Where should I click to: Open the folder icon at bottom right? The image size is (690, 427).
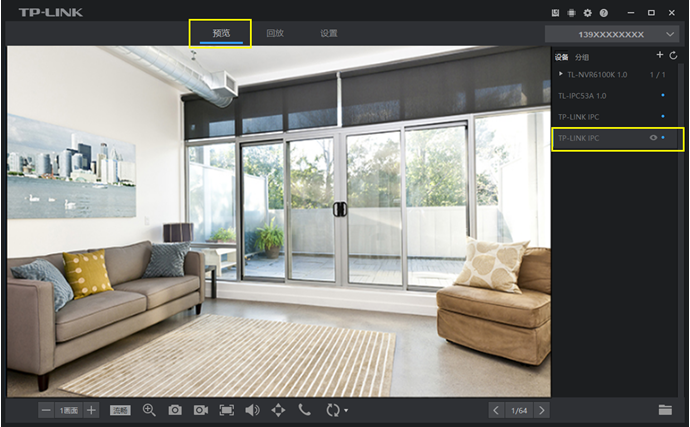pyautogui.click(x=665, y=410)
